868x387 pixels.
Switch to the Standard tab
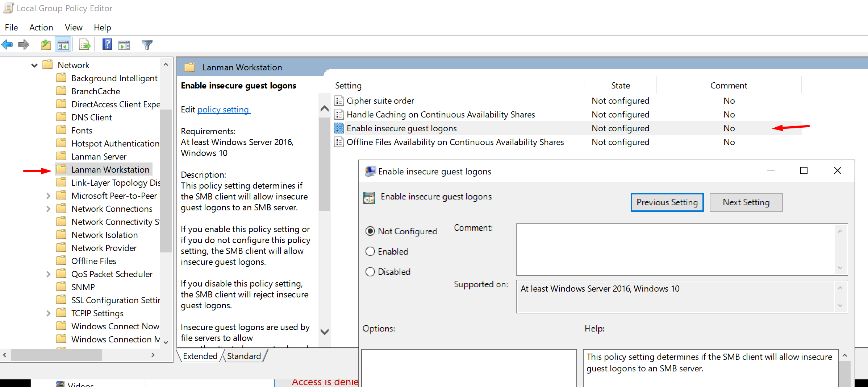244,356
